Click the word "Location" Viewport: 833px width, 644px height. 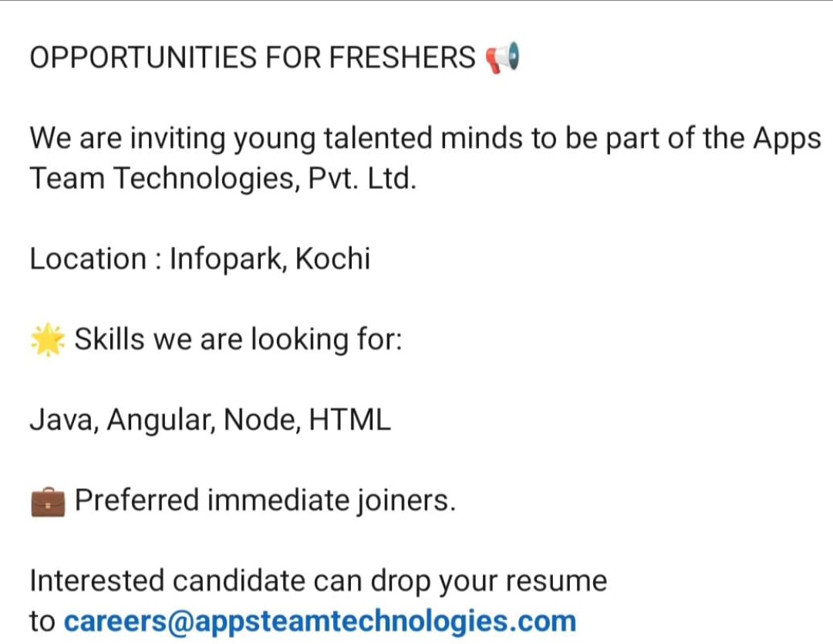click(x=88, y=259)
